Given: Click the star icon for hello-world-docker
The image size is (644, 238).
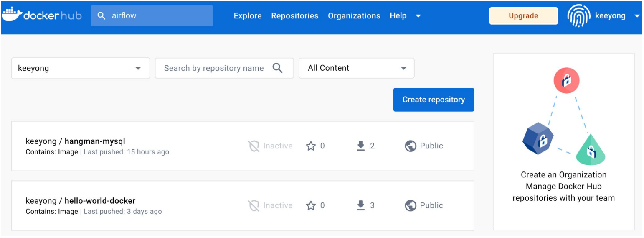Looking at the screenshot, I should coord(311,205).
